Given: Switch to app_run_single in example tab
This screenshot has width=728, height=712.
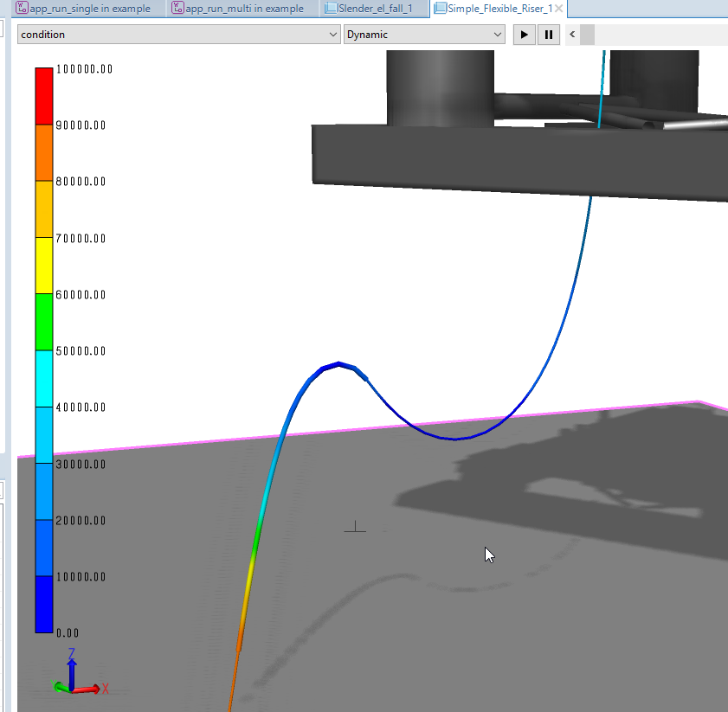Looking at the screenshot, I should pos(90,9).
